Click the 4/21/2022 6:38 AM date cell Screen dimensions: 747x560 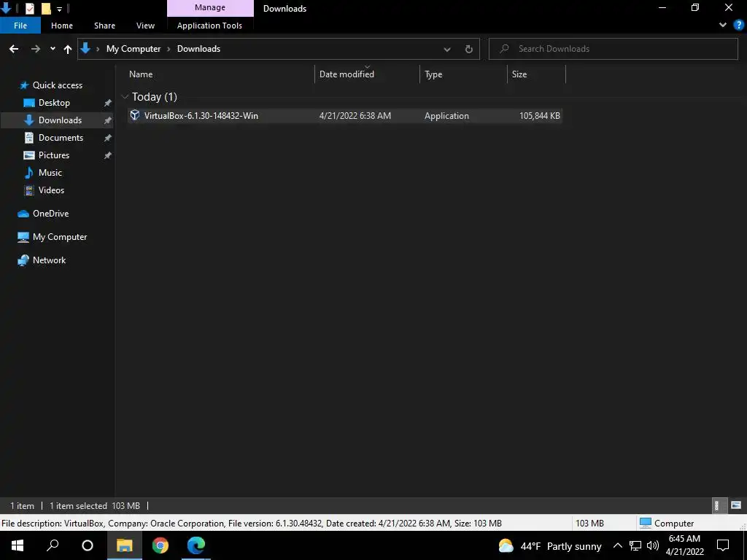[355, 116]
